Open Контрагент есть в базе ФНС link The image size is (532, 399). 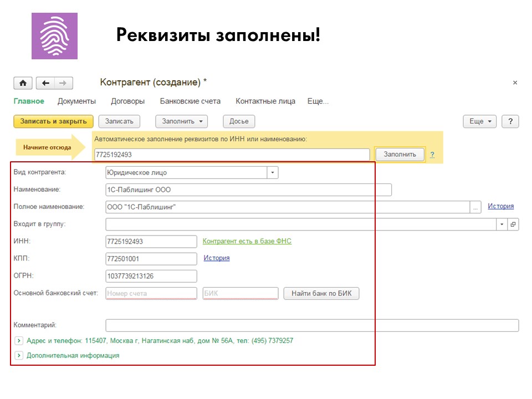(x=247, y=241)
